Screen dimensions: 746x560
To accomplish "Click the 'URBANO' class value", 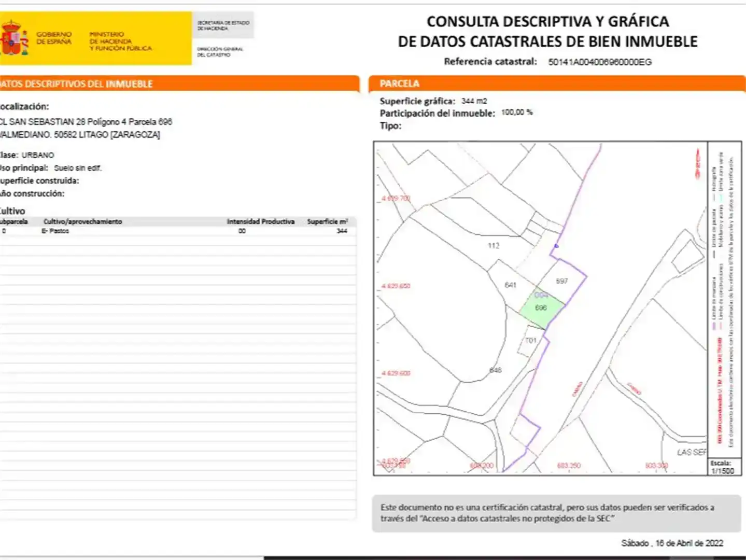I will 38,155.
